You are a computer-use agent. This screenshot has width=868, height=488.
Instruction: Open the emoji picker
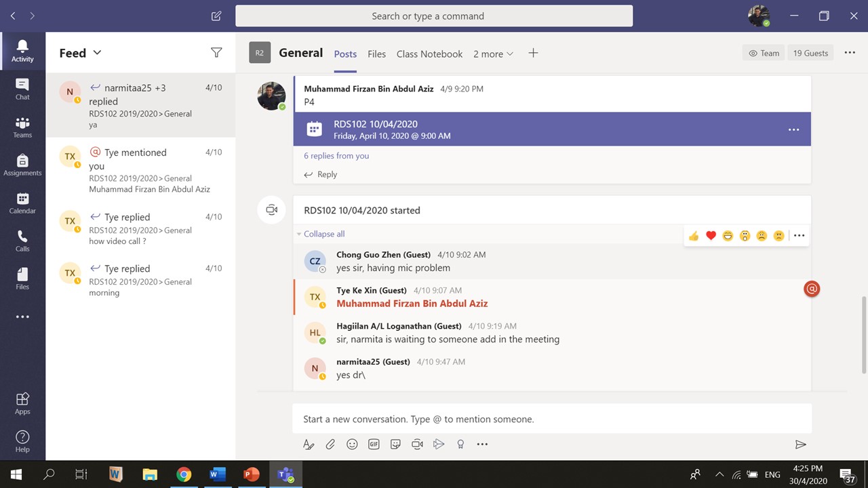[352, 444]
